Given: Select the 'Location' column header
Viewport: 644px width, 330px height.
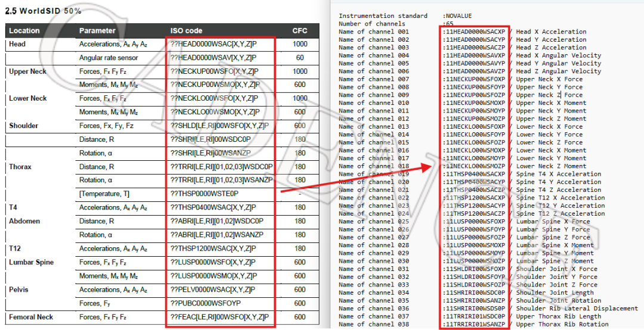Looking at the screenshot, I should pyautogui.click(x=24, y=31).
